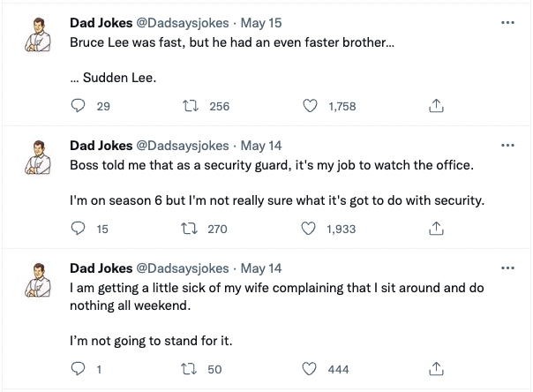Reply to the Bruce Lee joke tweet
The image size is (533, 392).
pyautogui.click(x=78, y=107)
